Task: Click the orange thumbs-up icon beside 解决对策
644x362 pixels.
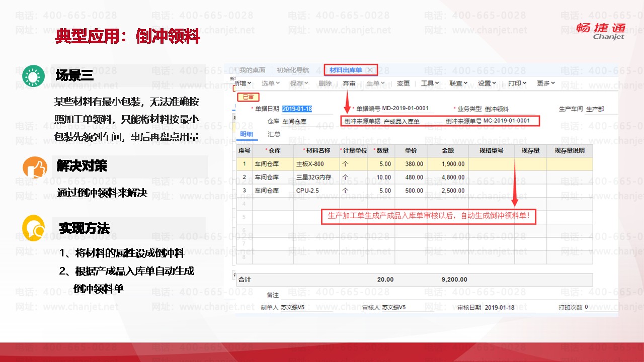Action: pos(34,167)
